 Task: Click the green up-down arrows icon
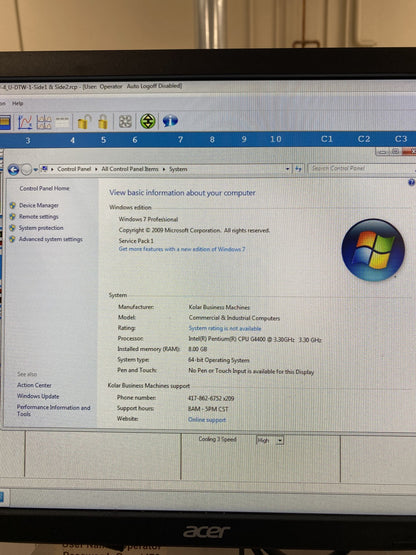[148, 121]
